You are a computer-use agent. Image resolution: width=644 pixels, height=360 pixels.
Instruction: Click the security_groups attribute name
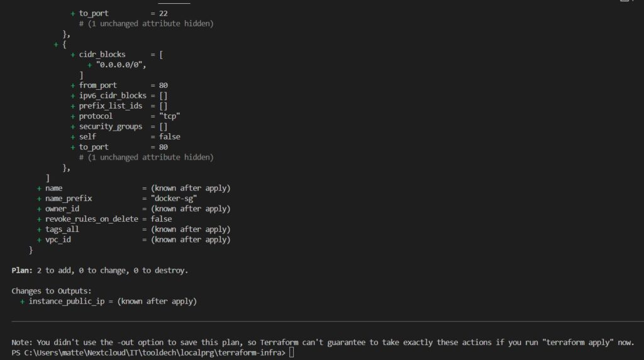pyautogui.click(x=111, y=126)
